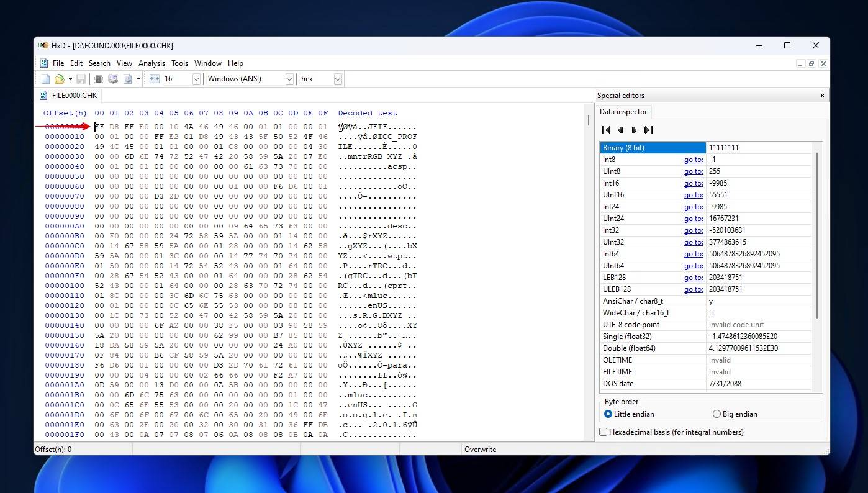
Task: Open the Edit menu
Action: click(76, 63)
